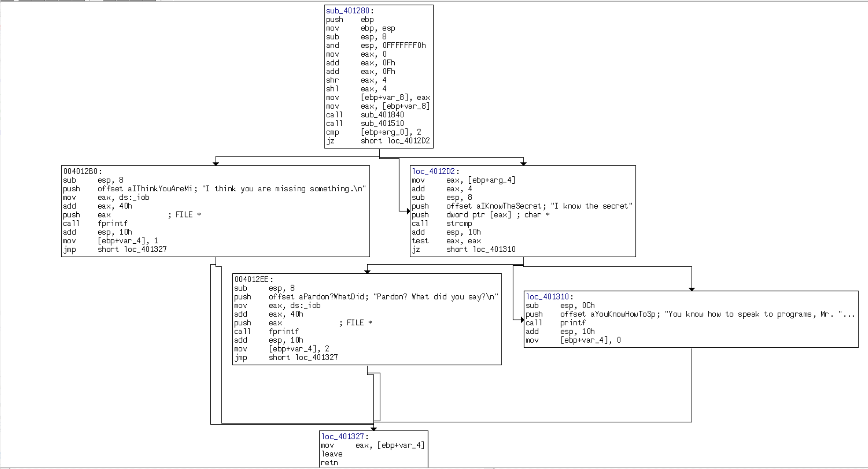Select the strcmp call target
868x469 pixels.
click(x=459, y=223)
